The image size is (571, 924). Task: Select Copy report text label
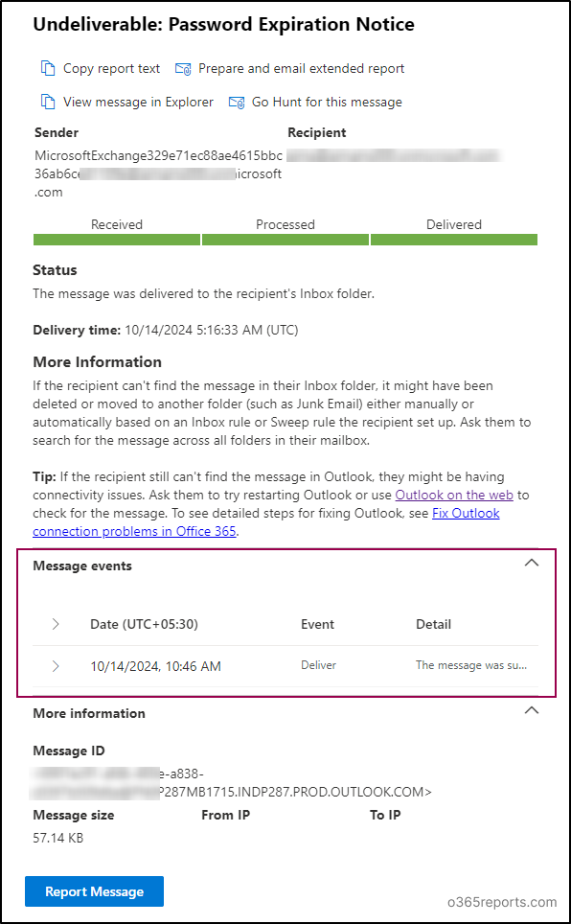coord(111,68)
